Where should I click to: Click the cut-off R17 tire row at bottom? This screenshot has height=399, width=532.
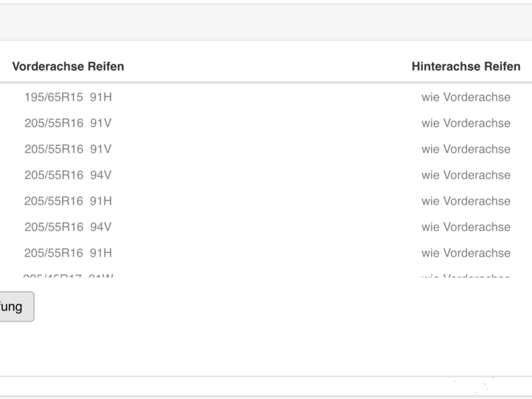point(68,276)
